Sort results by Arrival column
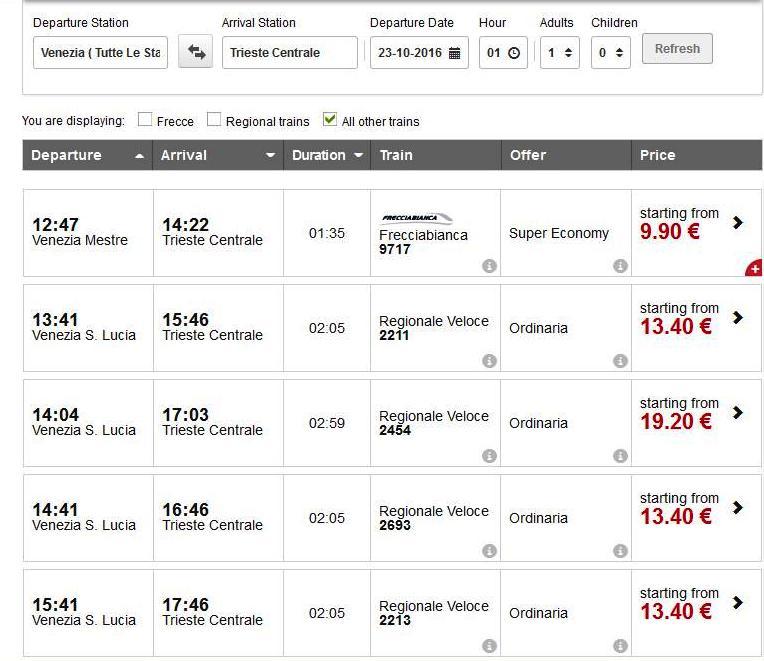Screen dimensions: 764x661 217,155
